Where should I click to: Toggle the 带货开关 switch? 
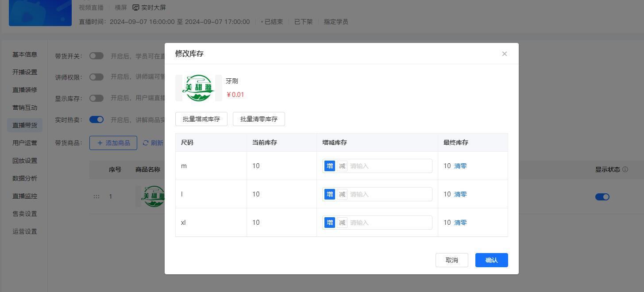coord(96,56)
